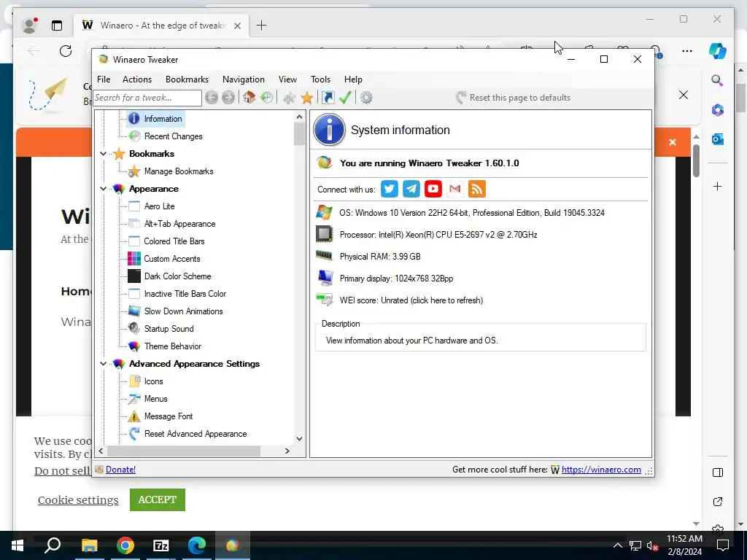This screenshot has width=747, height=560.
Task: Select Icons under Advanced Appearance Settings
Action: coord(153,381)
